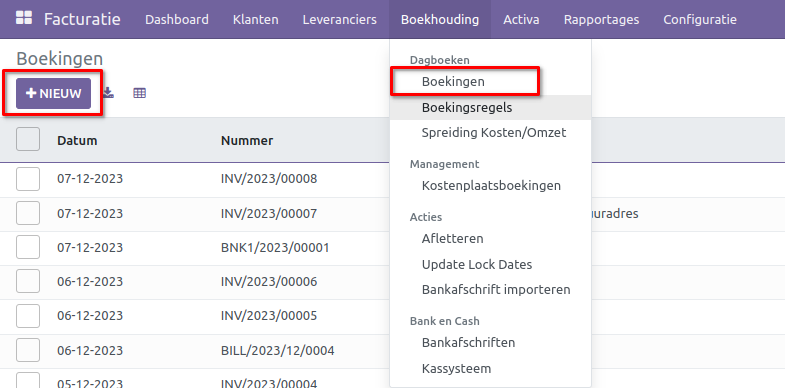The image size is (785, 388).
Task: Check the row INV/2023/00005
Action: click(x=28, y=315)
